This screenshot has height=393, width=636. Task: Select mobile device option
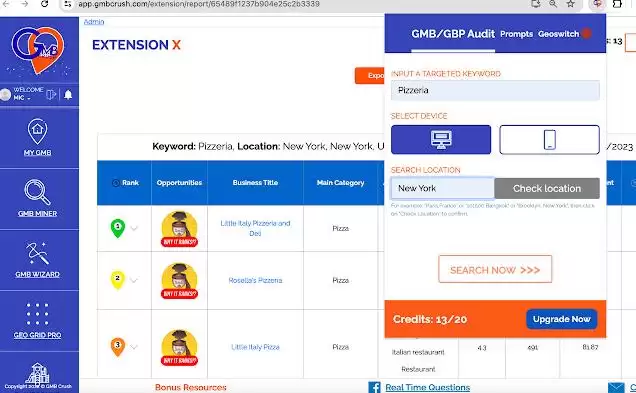click(549, 140)
